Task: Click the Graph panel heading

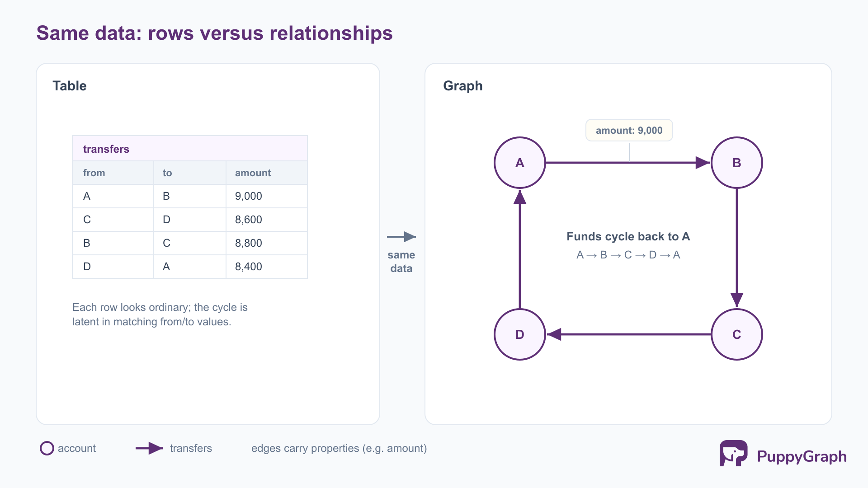Action: pos(463,86)
